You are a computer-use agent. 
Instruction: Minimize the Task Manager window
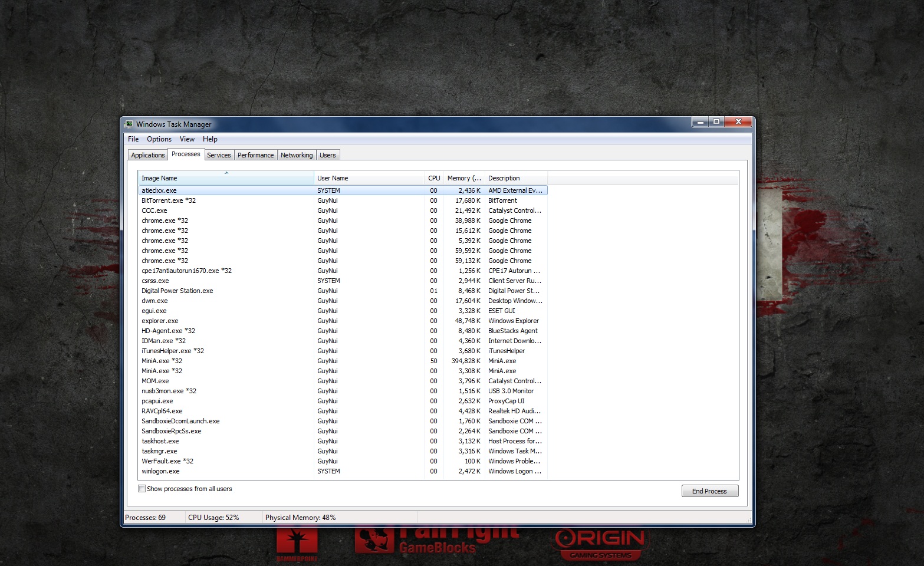click(x=700, y=122)
